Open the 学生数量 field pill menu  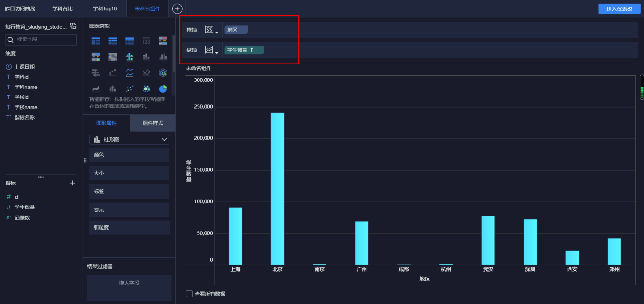244,50
